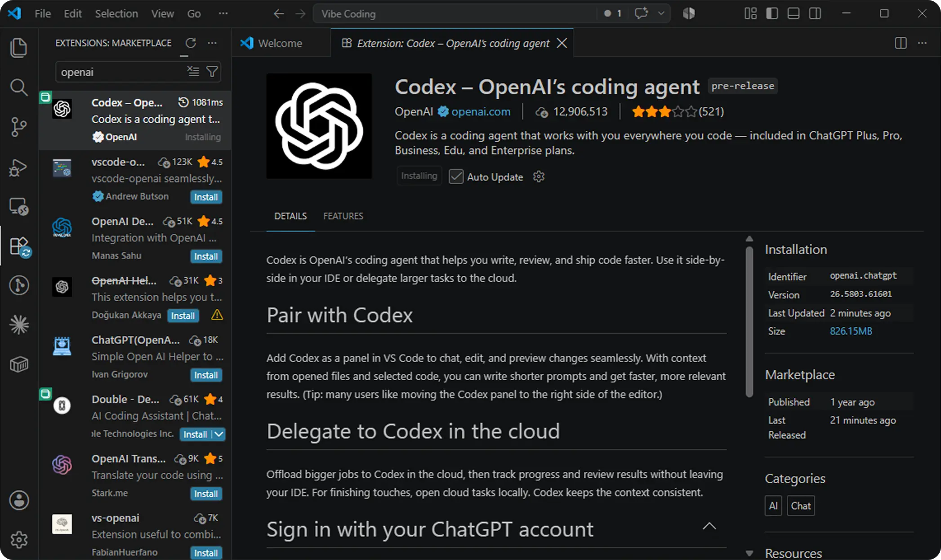Install ChatGPT extension by Ivan Grigorov
Image resolution: width=941 pixels, height=560 pixels.
pyautogui.click(x=206, y=375)
